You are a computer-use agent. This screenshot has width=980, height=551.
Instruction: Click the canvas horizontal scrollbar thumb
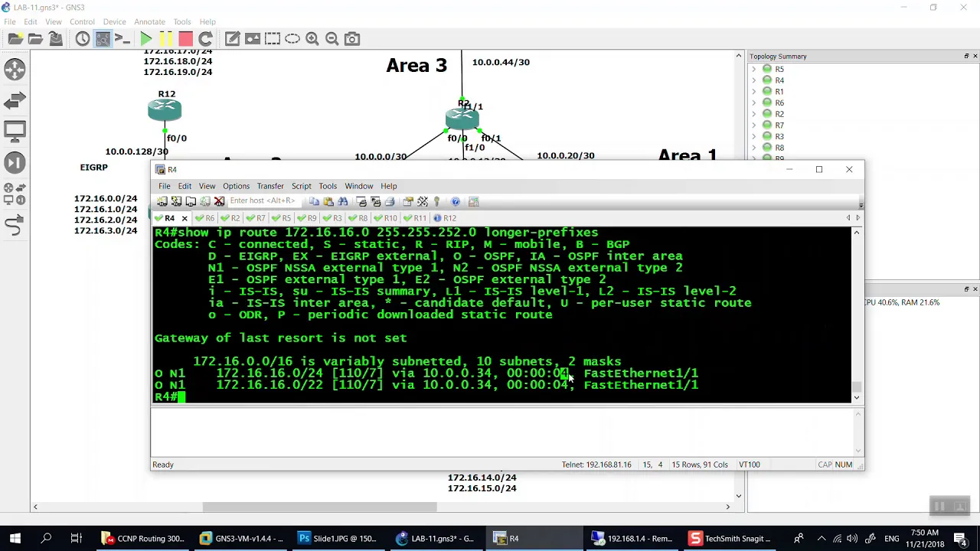click(319, 507)
